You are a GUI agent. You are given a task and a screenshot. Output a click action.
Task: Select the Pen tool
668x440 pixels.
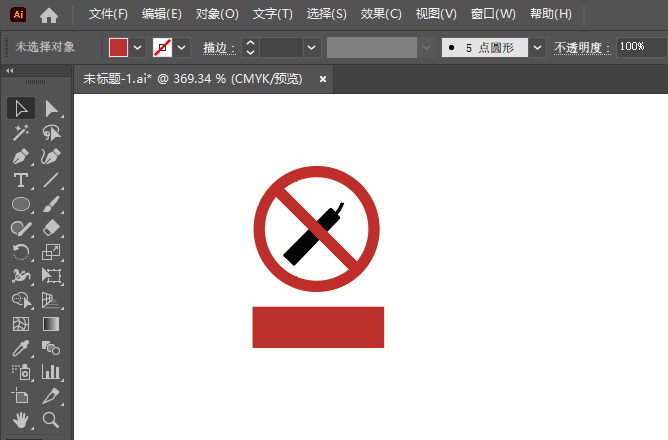point(21,157)
